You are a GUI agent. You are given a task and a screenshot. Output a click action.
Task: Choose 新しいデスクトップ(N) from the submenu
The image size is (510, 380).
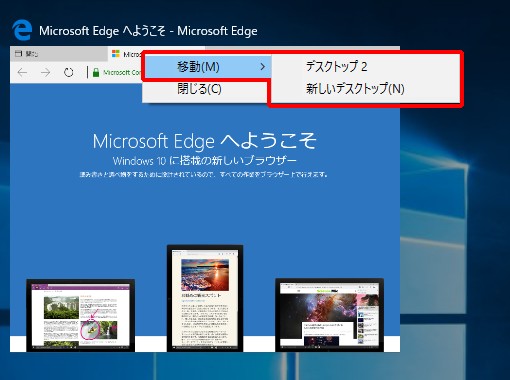355,89
